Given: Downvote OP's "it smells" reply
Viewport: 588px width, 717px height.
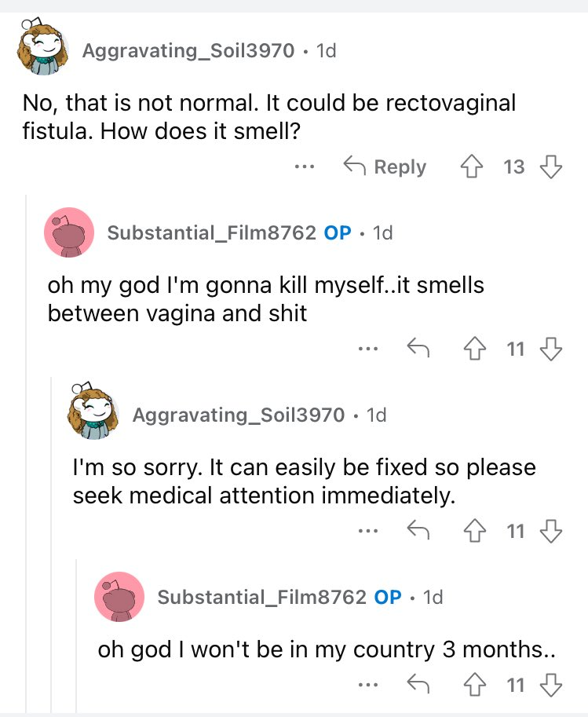Looking at the screenshot, I should [x=552, y=349].
